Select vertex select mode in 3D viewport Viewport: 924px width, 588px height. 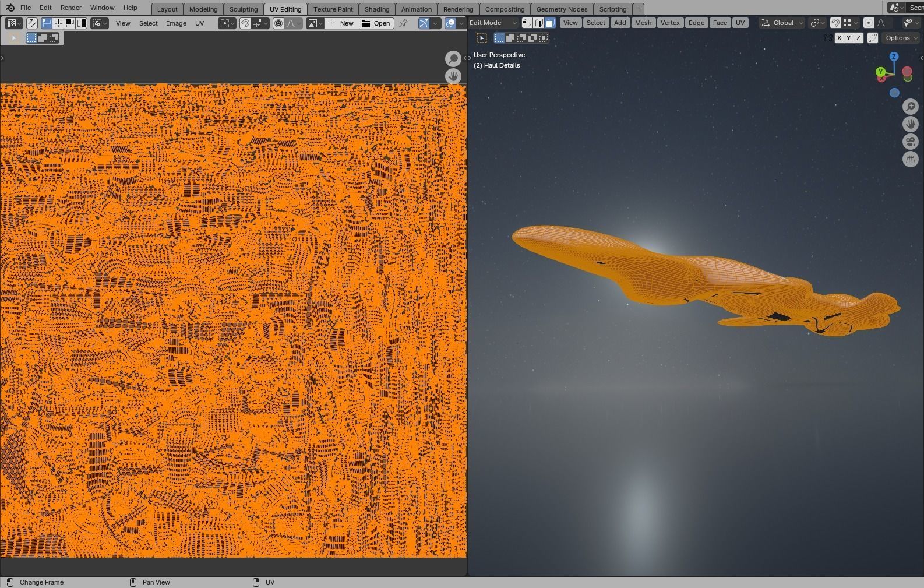coord(527,23)
